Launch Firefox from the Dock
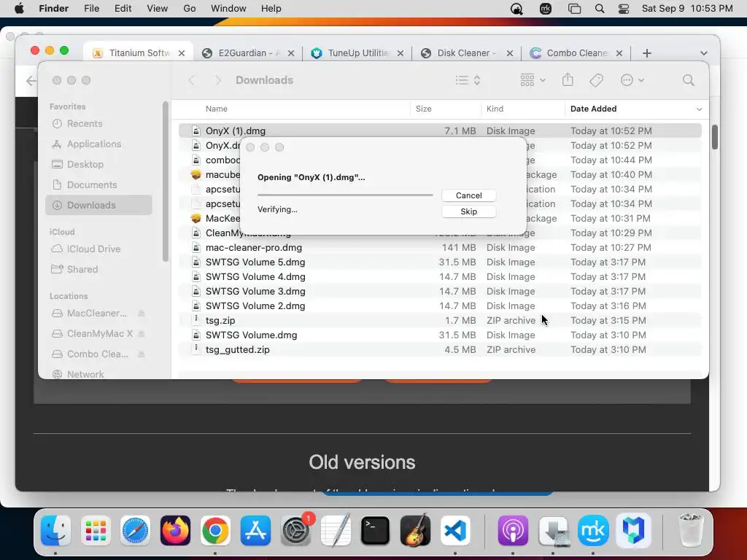This screenshot has height=560, width=747. [x=175, y=530]
